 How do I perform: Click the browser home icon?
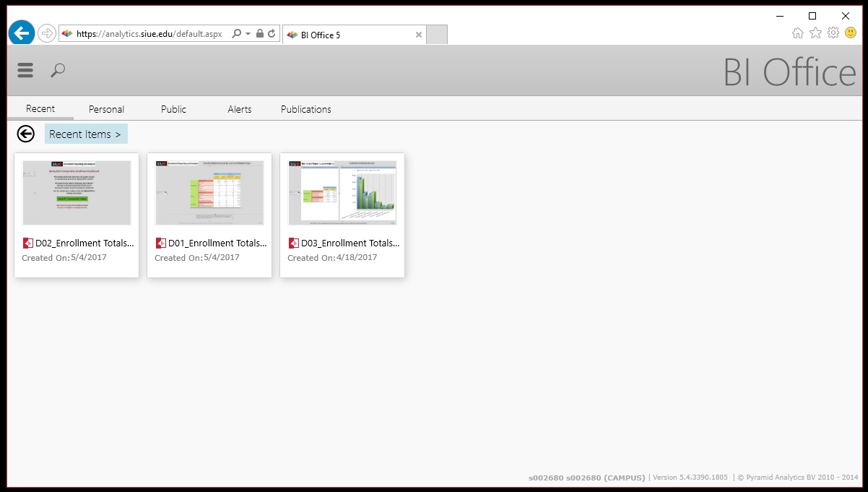click(798, 33)
